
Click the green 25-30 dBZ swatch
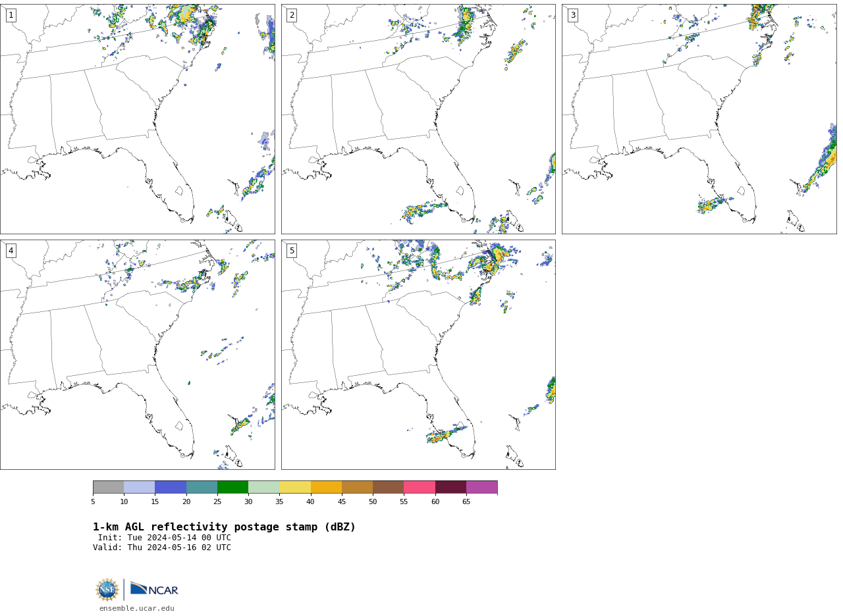click(x=232, y=487)
